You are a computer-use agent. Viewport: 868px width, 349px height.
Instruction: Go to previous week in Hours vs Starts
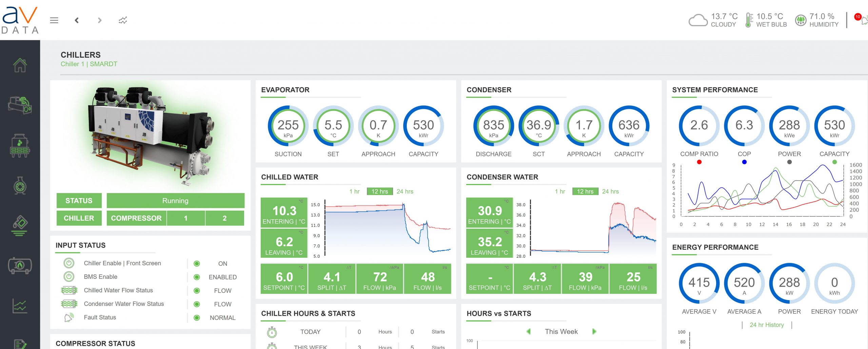pyautogui.click(x=528, y=331)
